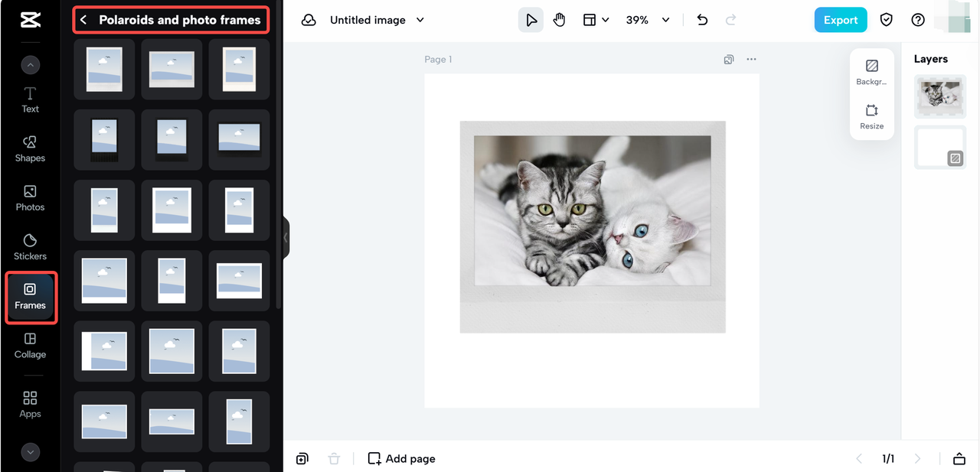Open the Untitled image title dropdown
The width and height of the screenshot is (980, 472).
point(420,20)
